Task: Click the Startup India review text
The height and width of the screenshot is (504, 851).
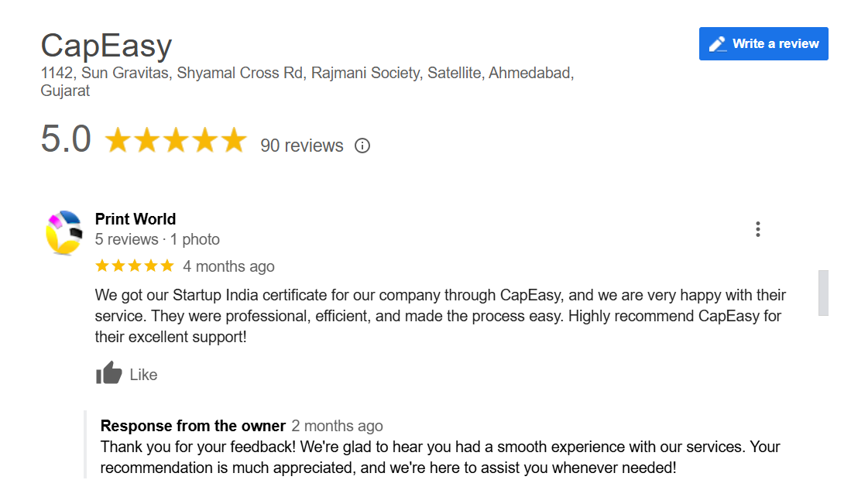Action: [440, 316]
